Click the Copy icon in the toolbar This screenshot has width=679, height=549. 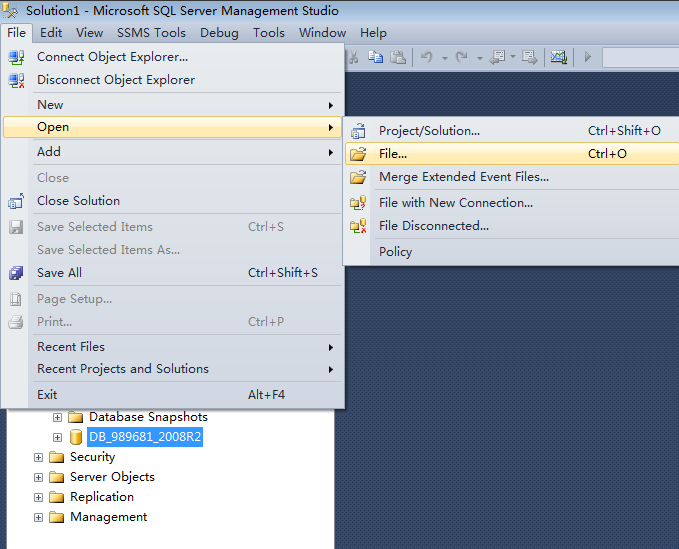[376, 57]
